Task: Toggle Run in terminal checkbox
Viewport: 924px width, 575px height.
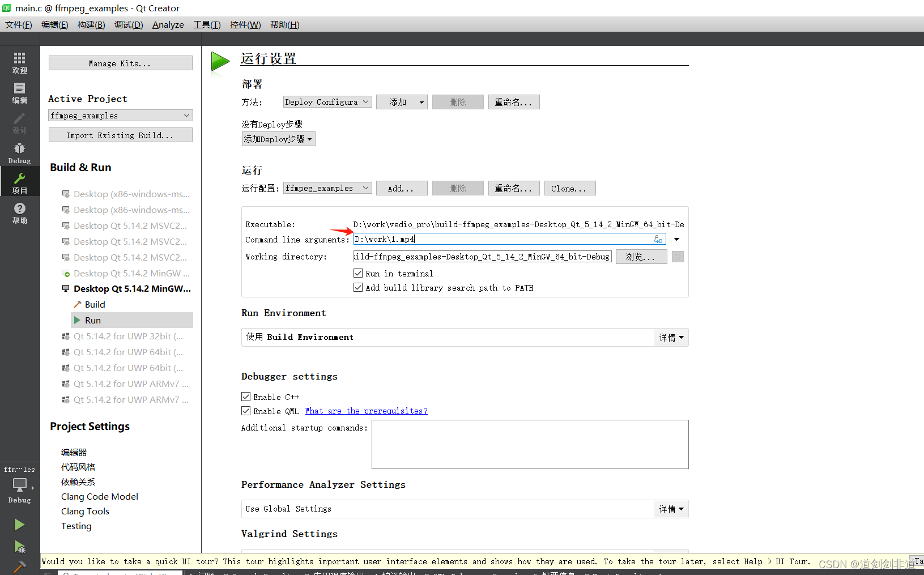Action: pos(358,273)
